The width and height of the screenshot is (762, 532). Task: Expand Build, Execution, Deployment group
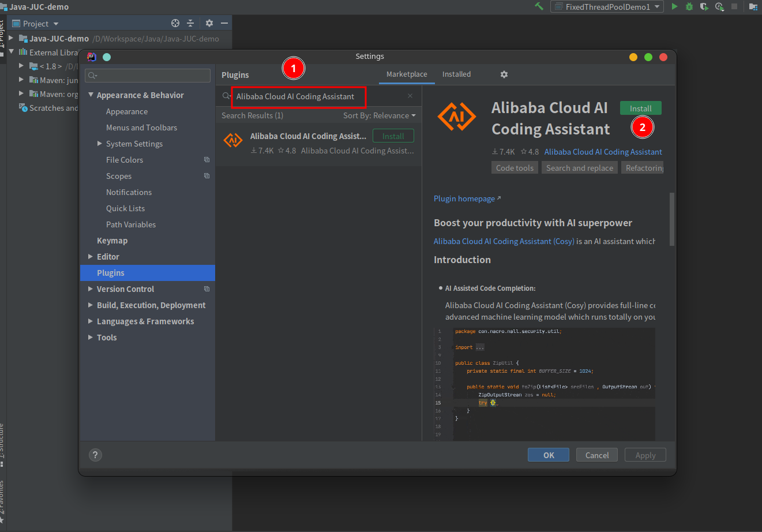coord(91,305)
